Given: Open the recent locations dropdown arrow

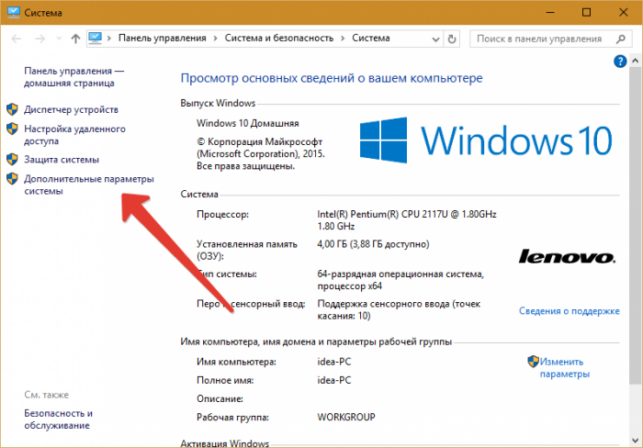Looking at the screenshot, I should pos(59,39).
